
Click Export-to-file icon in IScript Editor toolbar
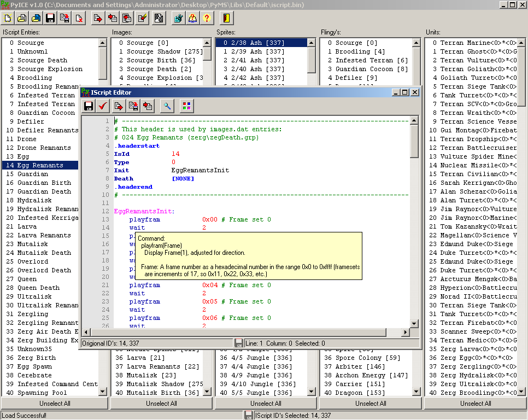point(133,107)
